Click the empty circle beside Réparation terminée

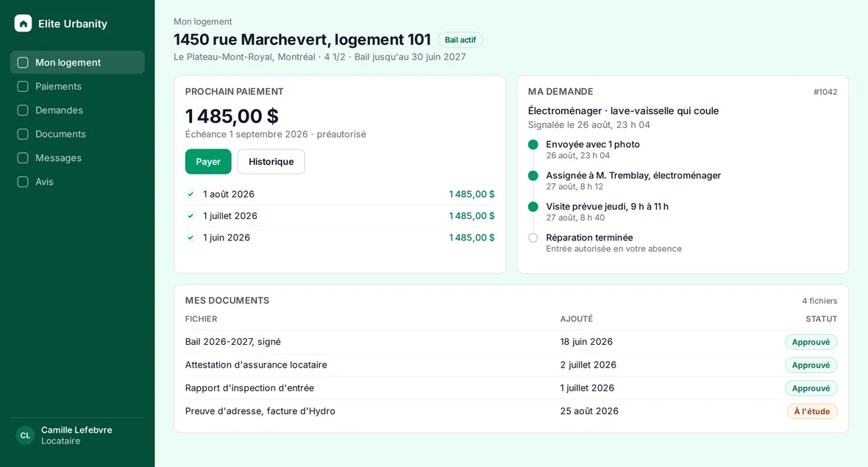coord(533,238)
